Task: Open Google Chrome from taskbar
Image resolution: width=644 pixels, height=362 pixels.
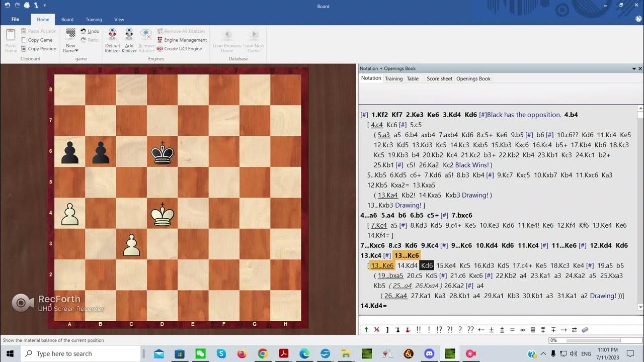Action: 263,354
